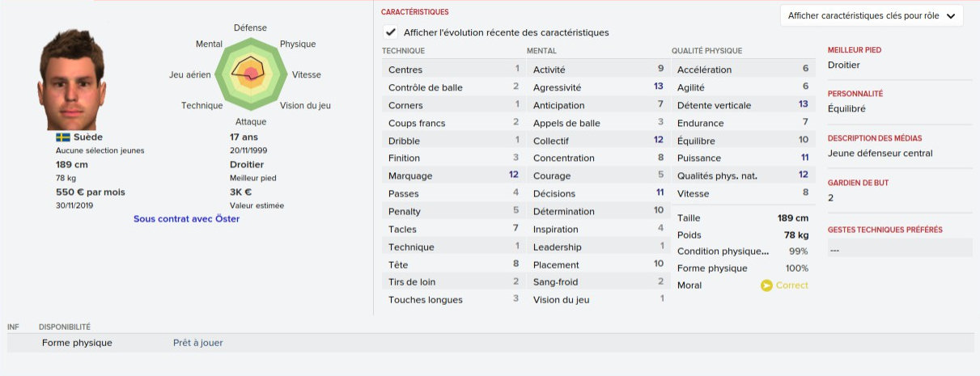The height and width of the screenshot is (376, 980).
Task: Click the Condition physique row
Action: click(x=742, y=251)
